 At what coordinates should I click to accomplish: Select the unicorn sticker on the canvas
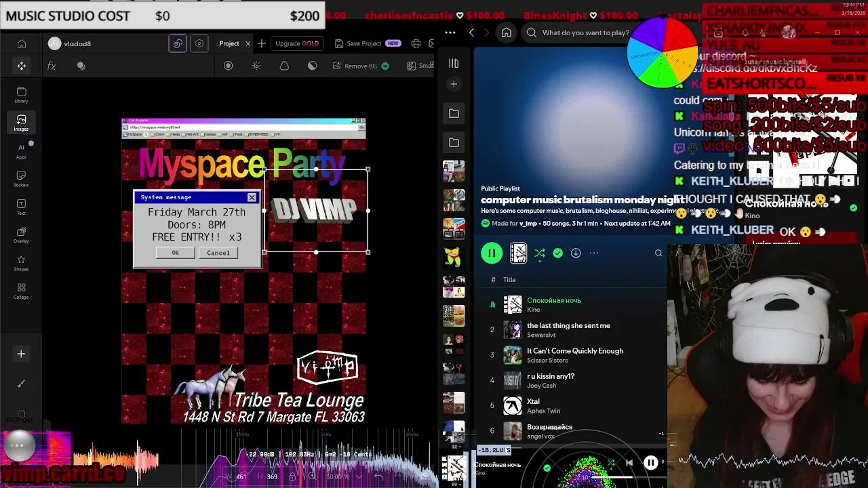209,388
